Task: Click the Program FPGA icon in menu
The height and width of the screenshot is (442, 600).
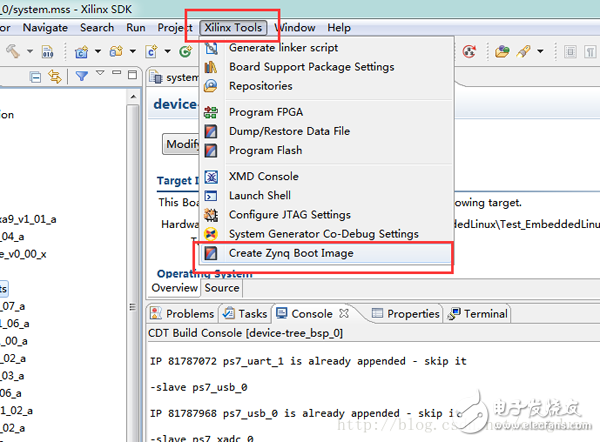Action: pos(211,112)
